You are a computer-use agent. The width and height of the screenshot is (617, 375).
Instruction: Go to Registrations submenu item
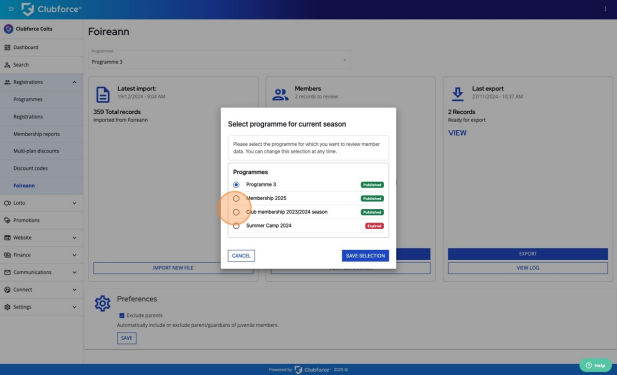point(28,116)
